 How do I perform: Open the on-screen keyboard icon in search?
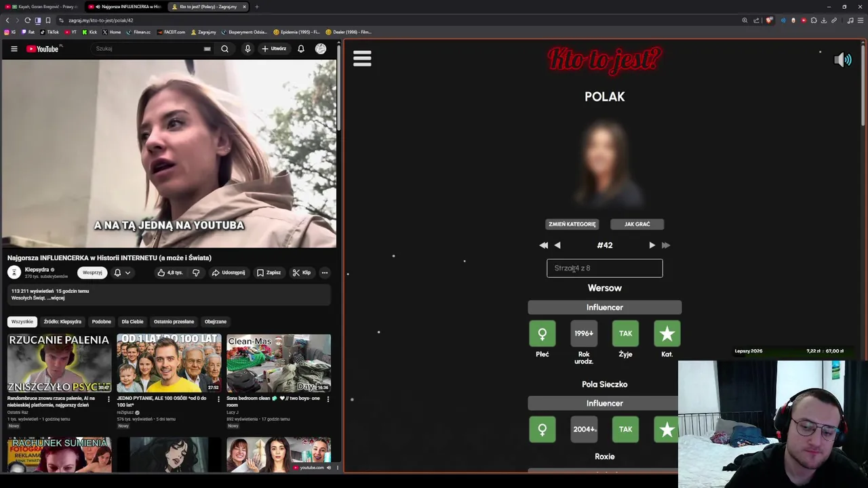pyautogui.click(x=207, y=49)
